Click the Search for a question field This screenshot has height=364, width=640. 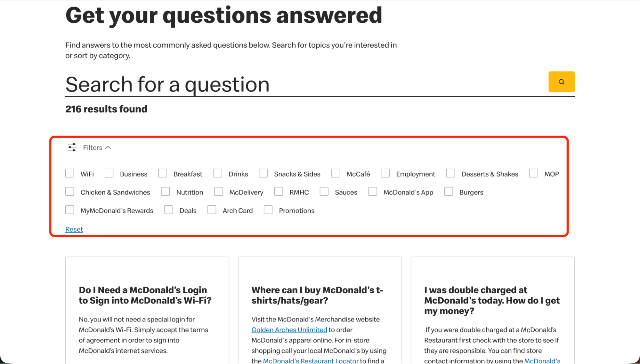224,85
